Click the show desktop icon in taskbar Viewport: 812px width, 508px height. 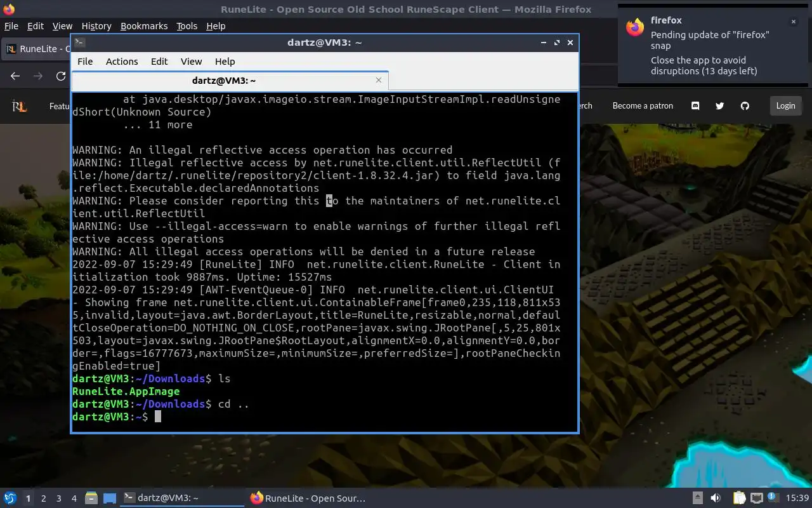click(110, 498)
